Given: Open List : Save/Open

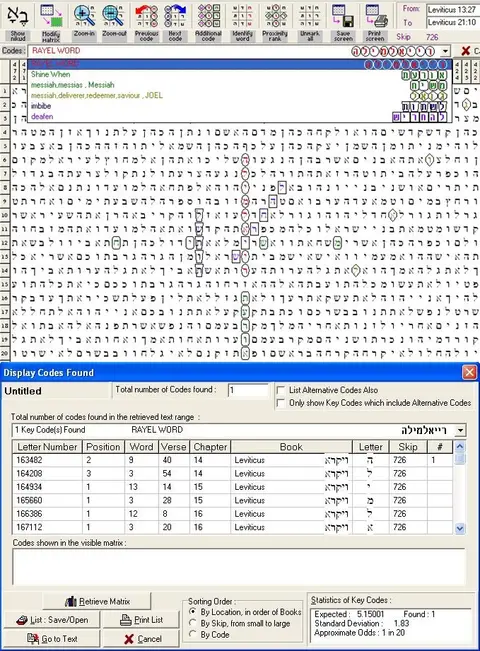Looking at the screenshot, I should click(52, 620).
